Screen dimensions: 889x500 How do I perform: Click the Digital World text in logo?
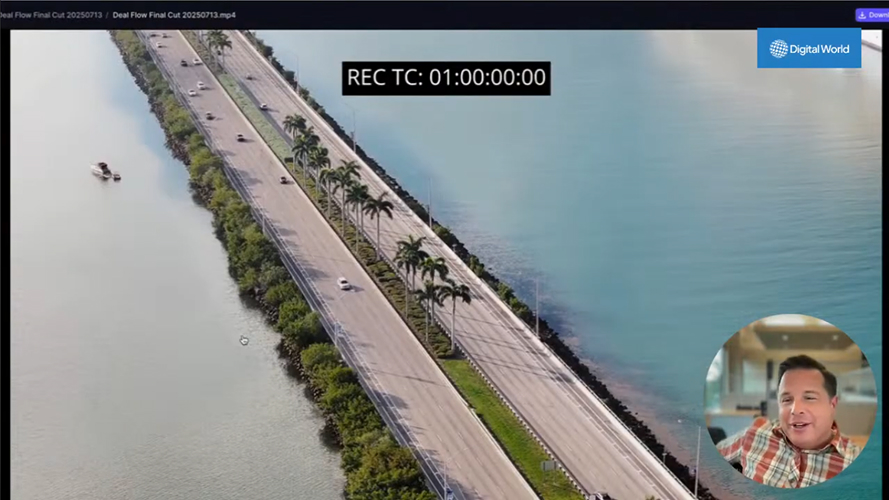(x=820, y=48)
